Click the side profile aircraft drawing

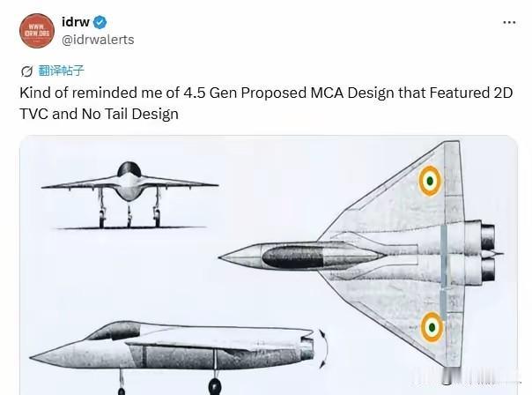tap(179, 356)
